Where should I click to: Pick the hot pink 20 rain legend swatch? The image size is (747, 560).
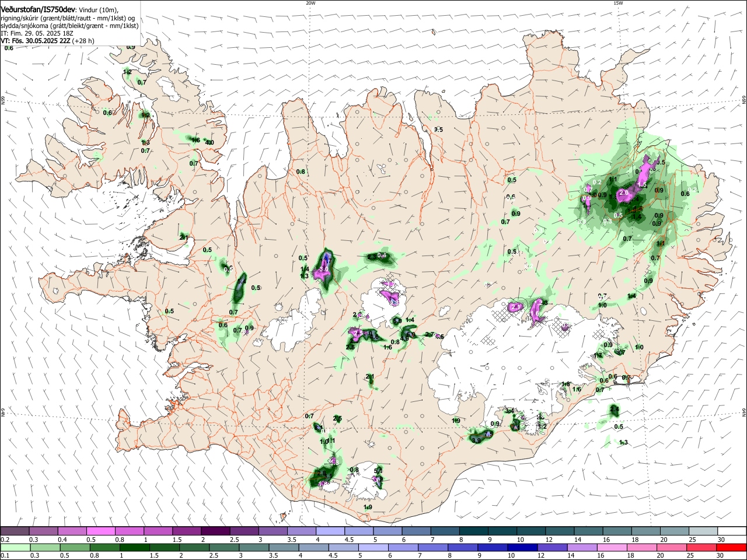click(672, 548)
